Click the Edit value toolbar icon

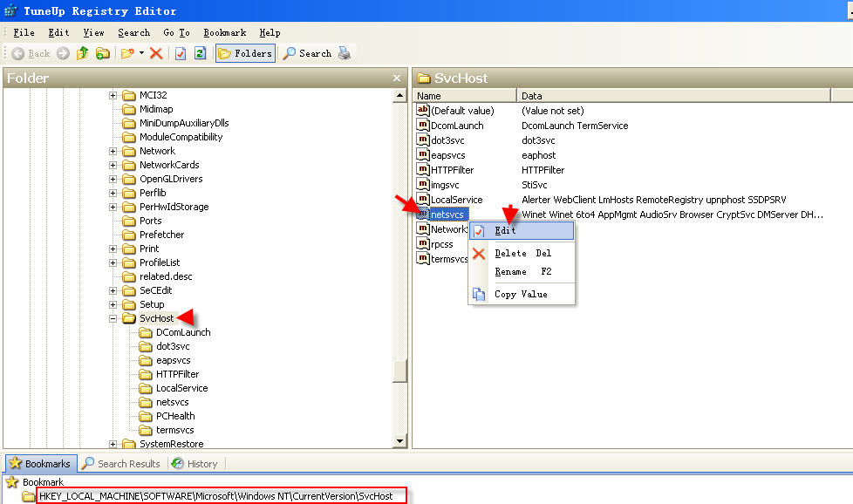point(181,53)
